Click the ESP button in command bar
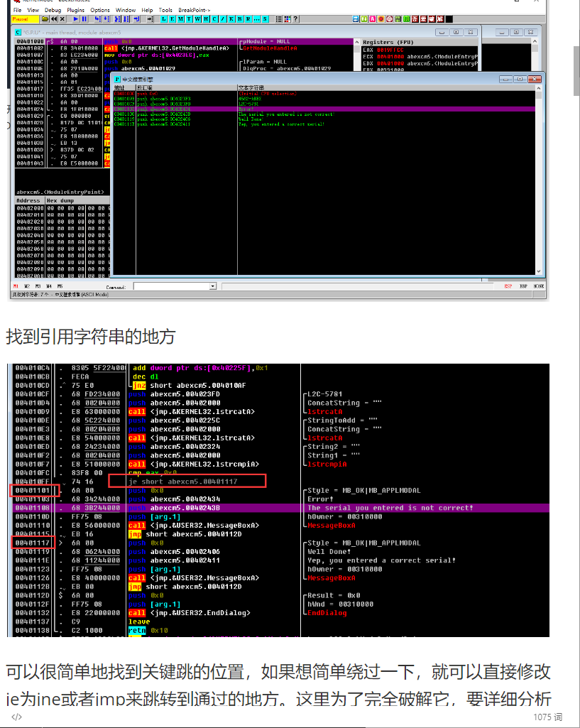The width and height of the screenshot is (580, 728). 508,286
